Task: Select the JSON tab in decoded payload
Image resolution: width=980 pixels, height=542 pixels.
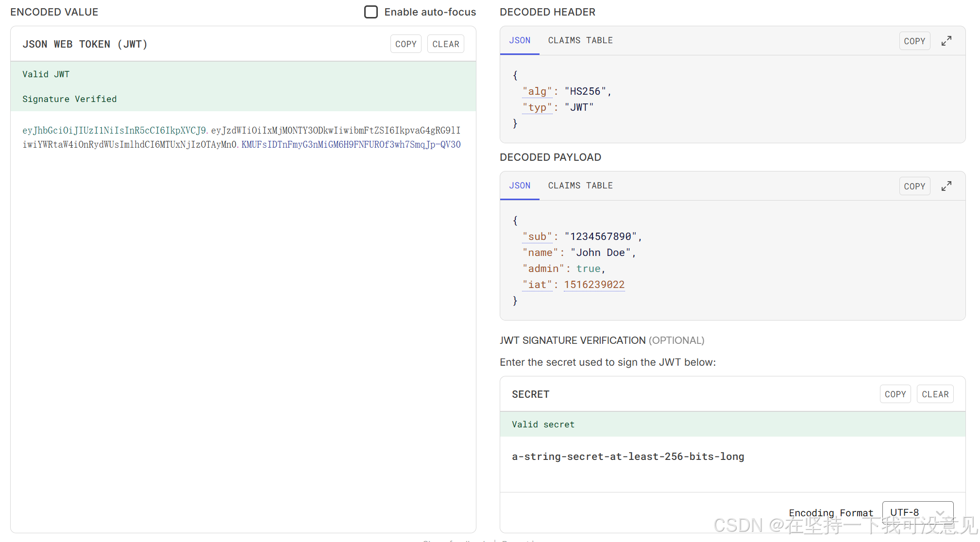Action: [x=520, y=186]
